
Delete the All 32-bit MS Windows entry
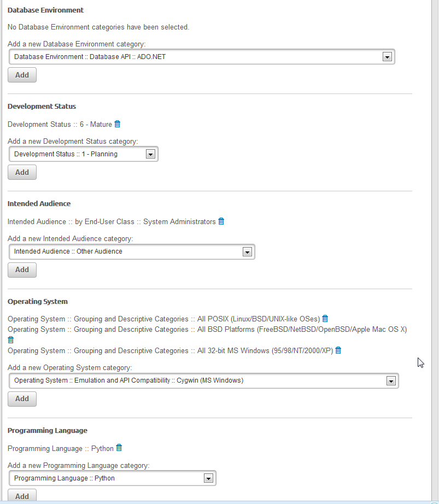tap(338, 350)
